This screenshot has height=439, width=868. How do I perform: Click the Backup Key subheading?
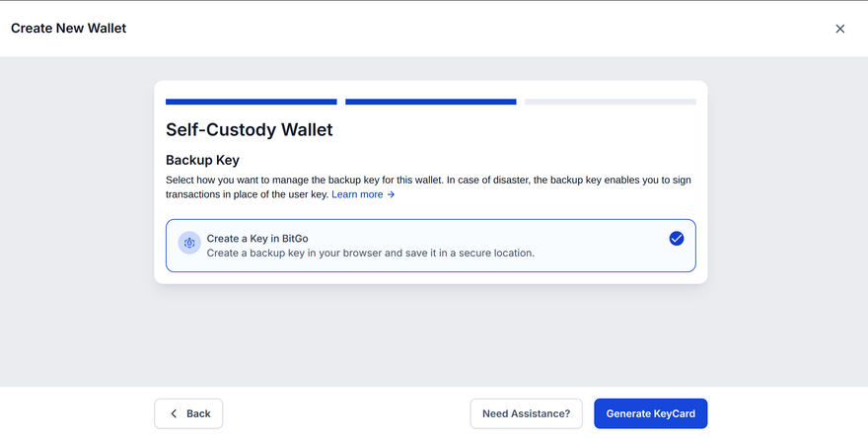click(202, 160)
